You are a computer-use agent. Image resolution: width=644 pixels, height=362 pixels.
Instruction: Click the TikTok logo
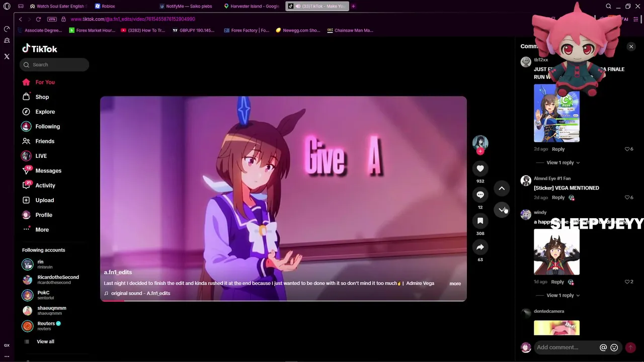[40, 49]
